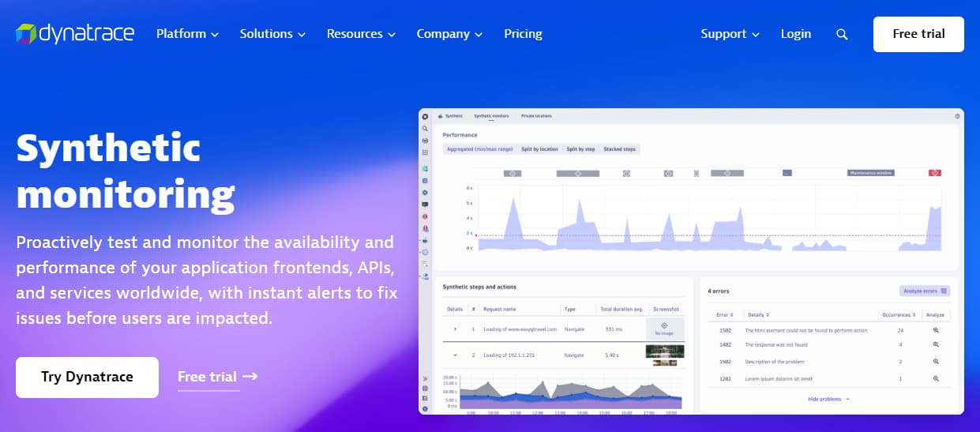Open the Support dropdown menu
This screenshot has width=980, height=432.
[730, 34]
